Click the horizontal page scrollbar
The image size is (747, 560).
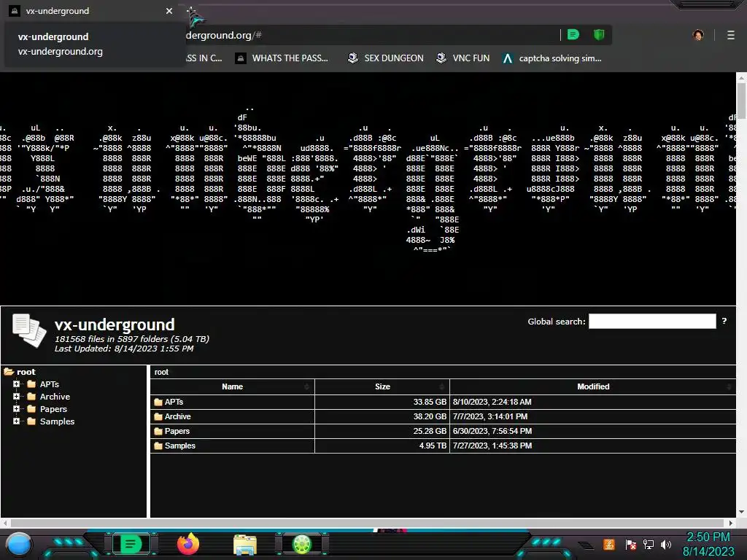tap(367, 523)
